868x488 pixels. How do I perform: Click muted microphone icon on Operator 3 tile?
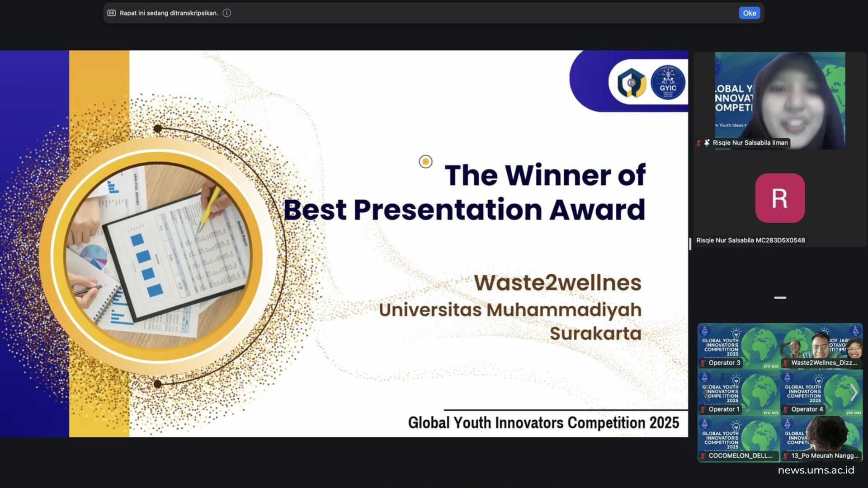703,363
